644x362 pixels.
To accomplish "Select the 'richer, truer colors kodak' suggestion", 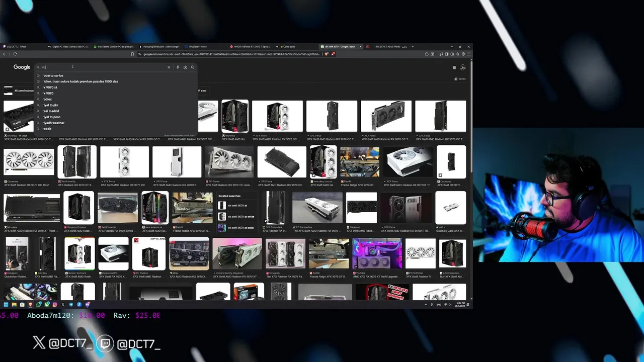I will (x=80, y=81).
